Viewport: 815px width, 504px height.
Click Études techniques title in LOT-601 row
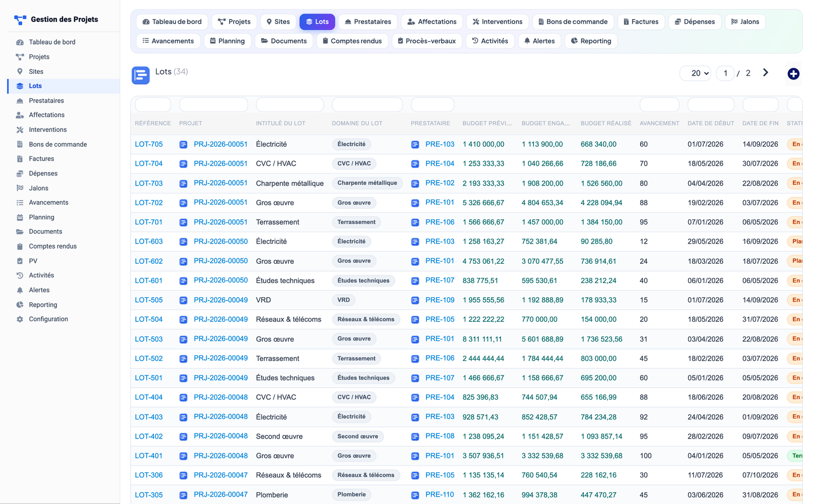click(x=285, y=281)
